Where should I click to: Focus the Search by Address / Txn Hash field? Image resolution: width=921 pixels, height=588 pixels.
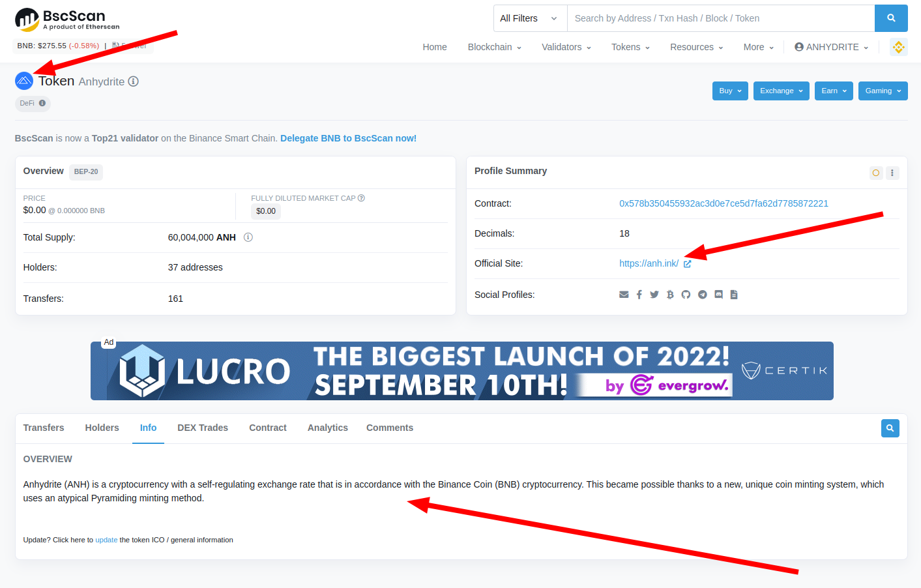[721, 18]
